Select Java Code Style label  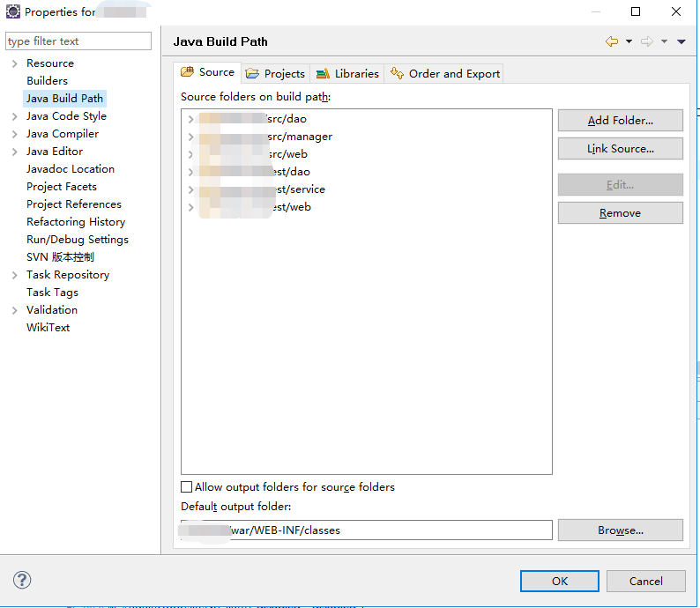(x=66, y=116)
